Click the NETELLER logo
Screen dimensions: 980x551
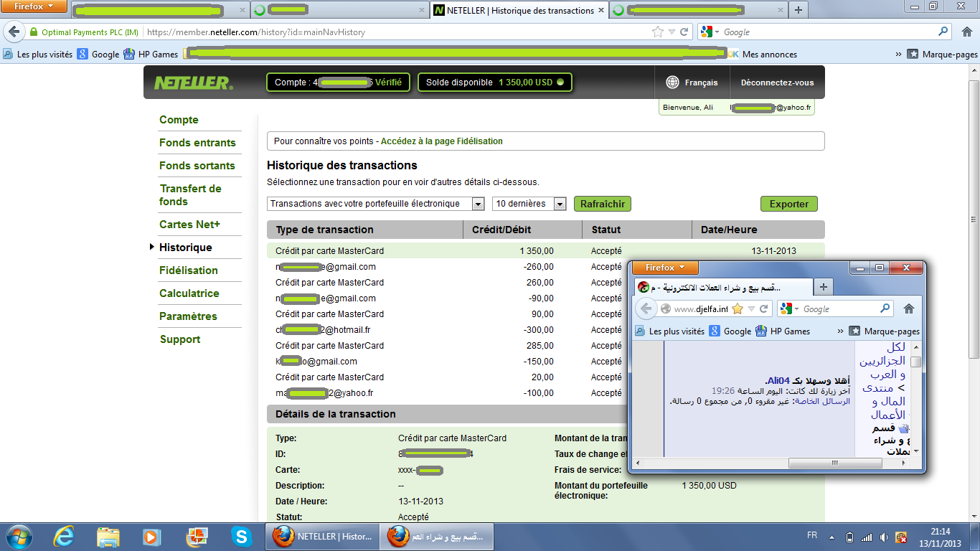pyautogui.click(x=193, y=83)
